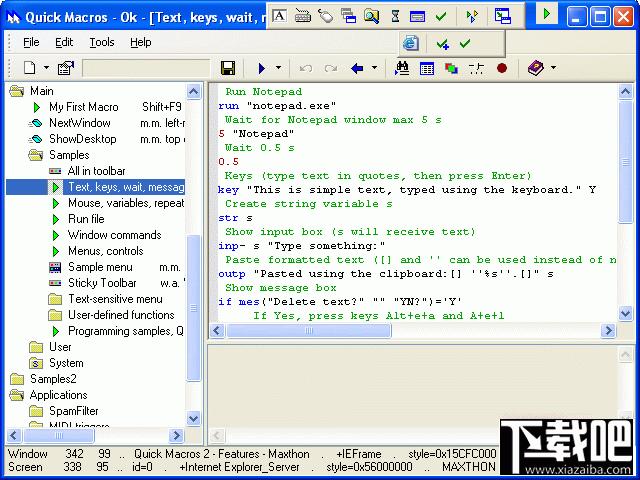Select Sticky Toolbar item

(x=102, y=283)
